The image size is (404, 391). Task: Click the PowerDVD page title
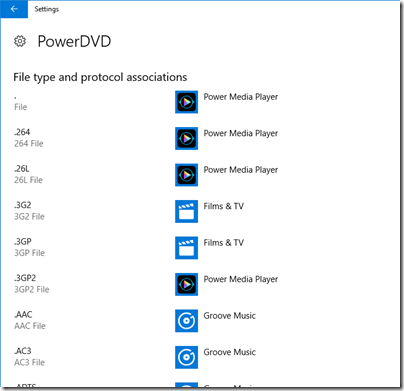74,42
